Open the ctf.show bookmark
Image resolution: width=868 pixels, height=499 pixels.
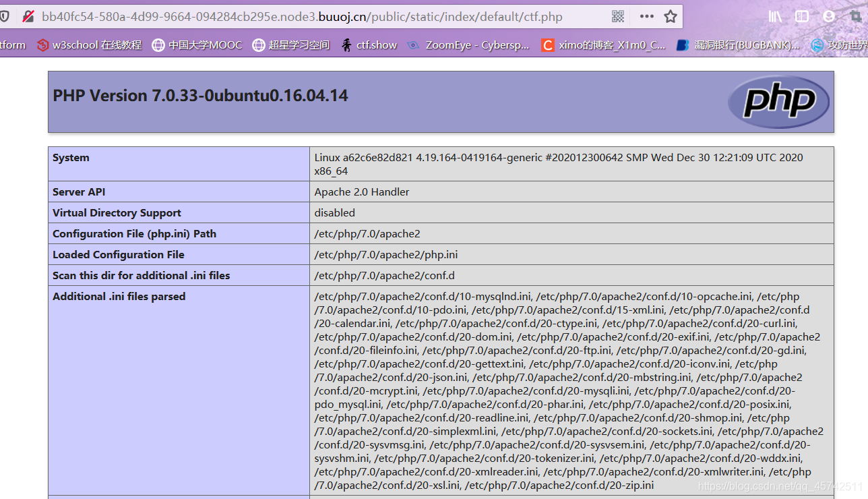[x=369, y=45]
